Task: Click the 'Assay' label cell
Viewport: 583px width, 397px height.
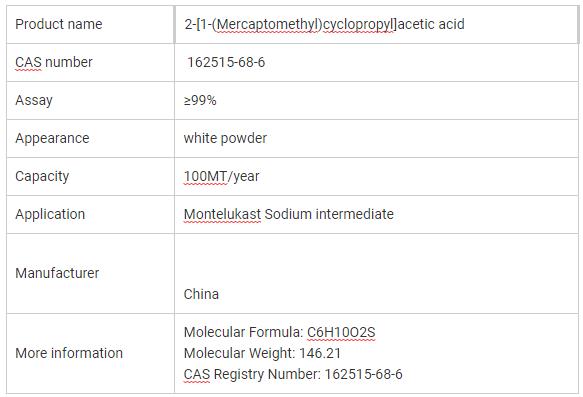Action: point(90,100)
